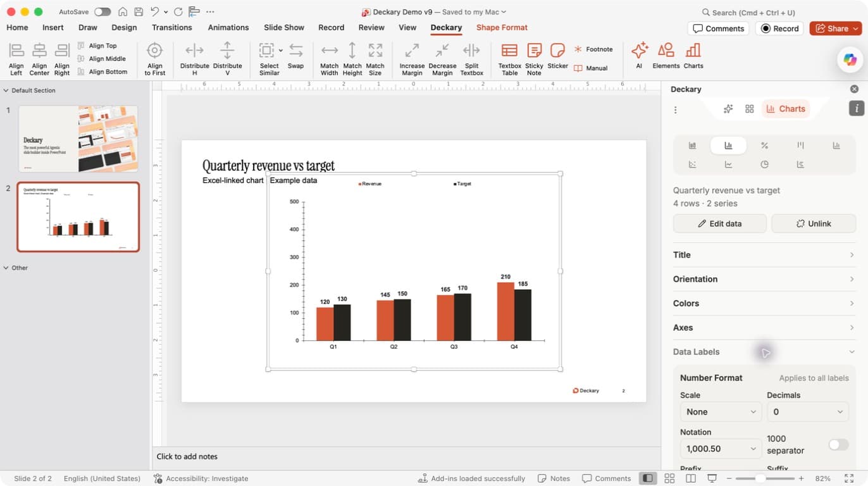868x486 pixels.
Task: Click the Increase Margin icon
Action: (x=412, y=51)
